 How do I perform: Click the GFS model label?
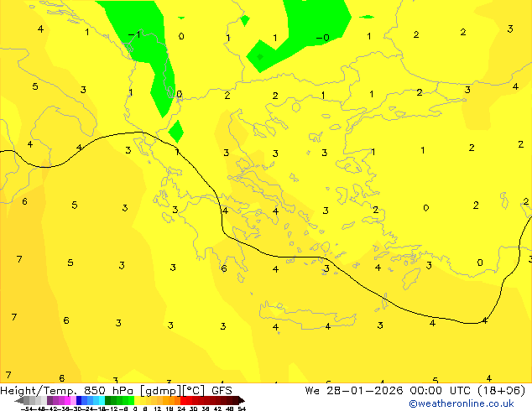(x=222, y=391)
